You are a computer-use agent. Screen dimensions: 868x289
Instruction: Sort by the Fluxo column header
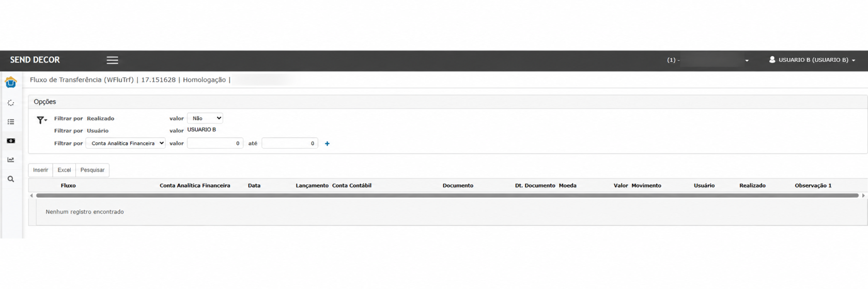(68, 185)
